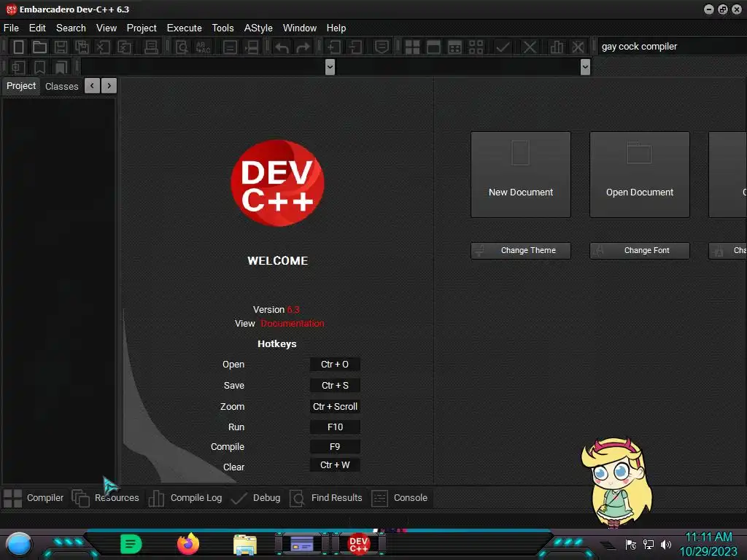Click the speech-bubble comment toolbar icon
747x560 pixels.
[x=382, y=47]
